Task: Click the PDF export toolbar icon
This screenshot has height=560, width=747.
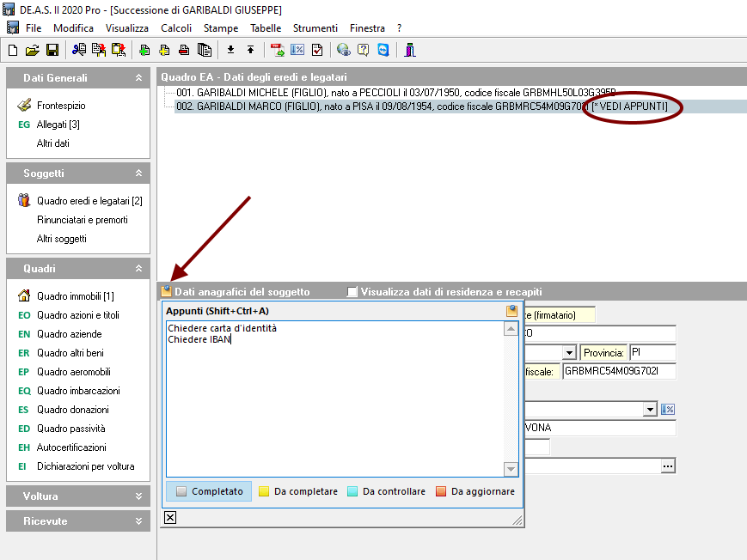Action: point(277,50)
